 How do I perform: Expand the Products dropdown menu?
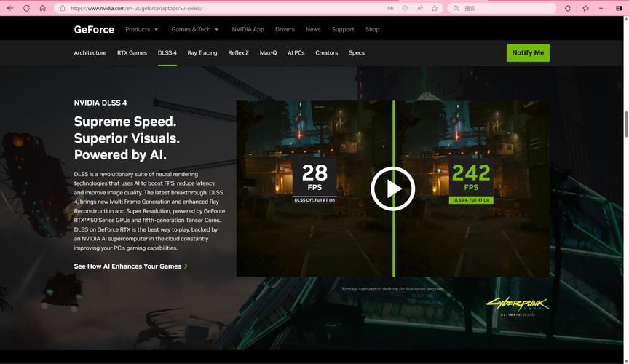point(142,29)
